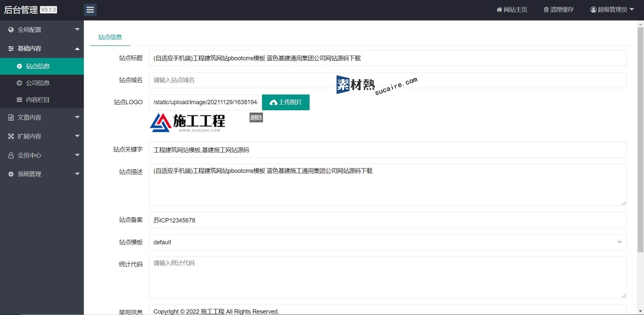This screenshot has width=644, height=315.
Task: Click the 站点描述 textarea
Action: [x=387, y=185]
